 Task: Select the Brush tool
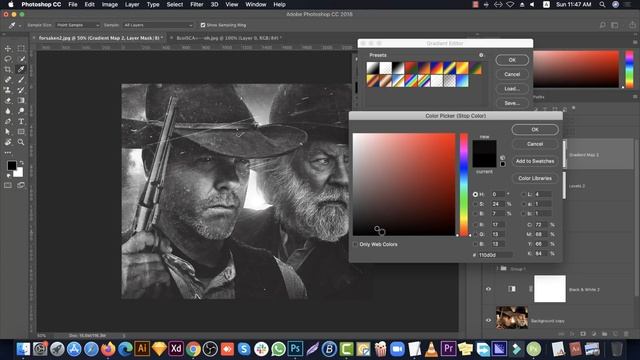21,80
